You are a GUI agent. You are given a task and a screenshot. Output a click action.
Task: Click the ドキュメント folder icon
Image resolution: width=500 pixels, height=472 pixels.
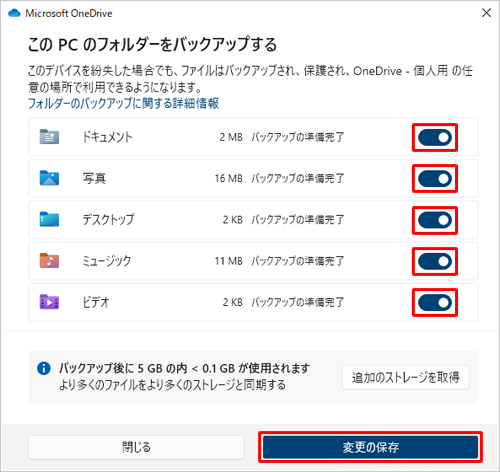[49, 137]
